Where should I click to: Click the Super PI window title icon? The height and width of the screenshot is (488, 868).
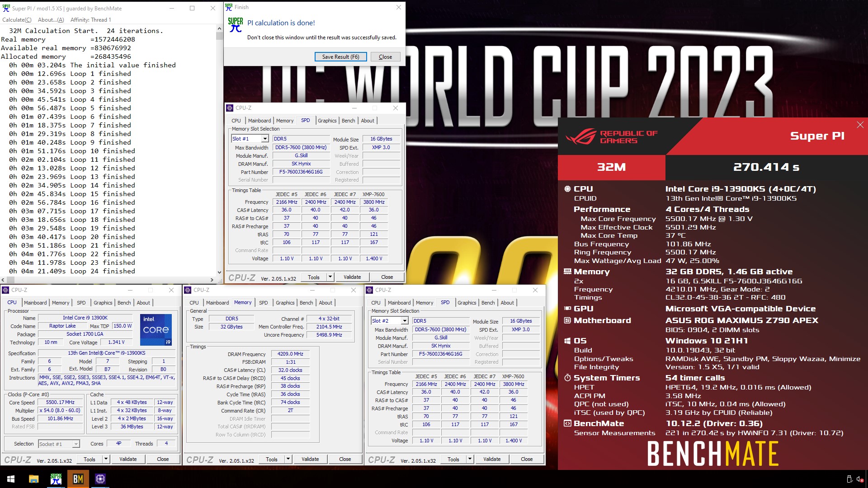(6, 8)
